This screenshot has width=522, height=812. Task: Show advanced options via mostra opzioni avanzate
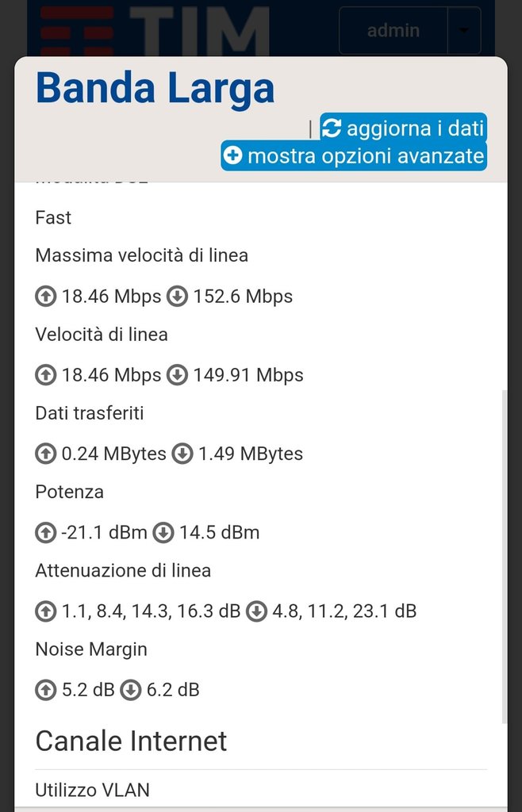point(365,155)
